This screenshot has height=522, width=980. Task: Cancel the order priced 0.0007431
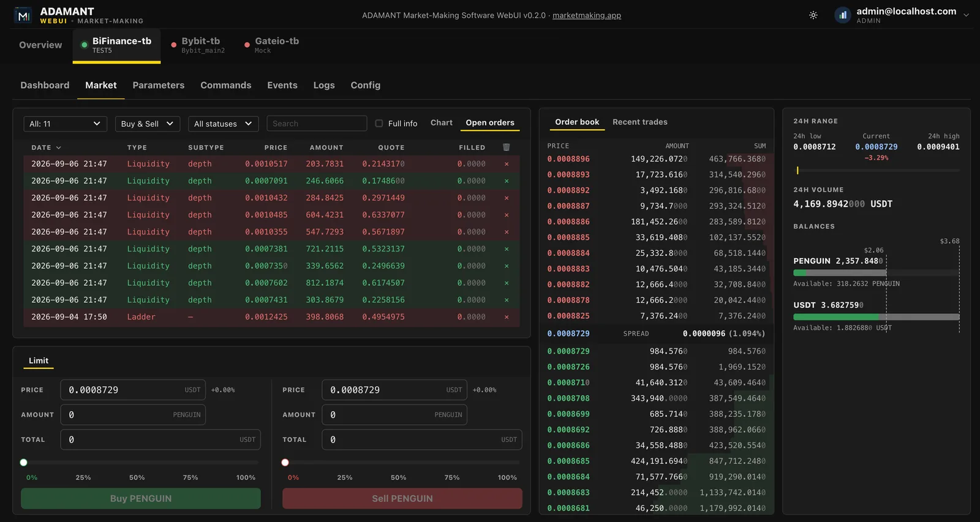click(507, 300)
